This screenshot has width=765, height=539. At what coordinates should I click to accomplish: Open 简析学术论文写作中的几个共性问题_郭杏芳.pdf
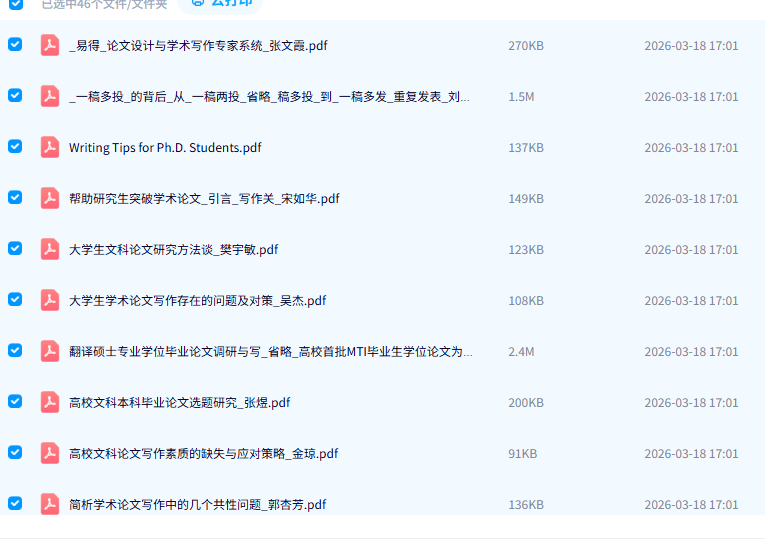(198, 504)
